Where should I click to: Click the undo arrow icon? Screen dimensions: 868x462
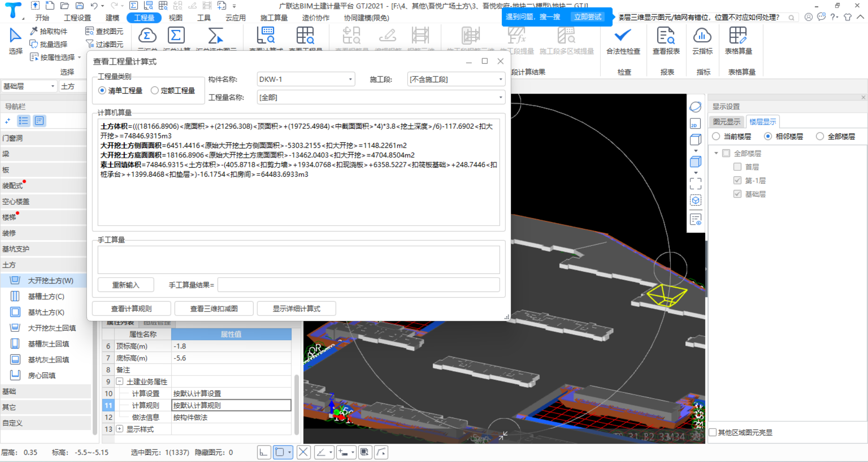click(94, 6)
